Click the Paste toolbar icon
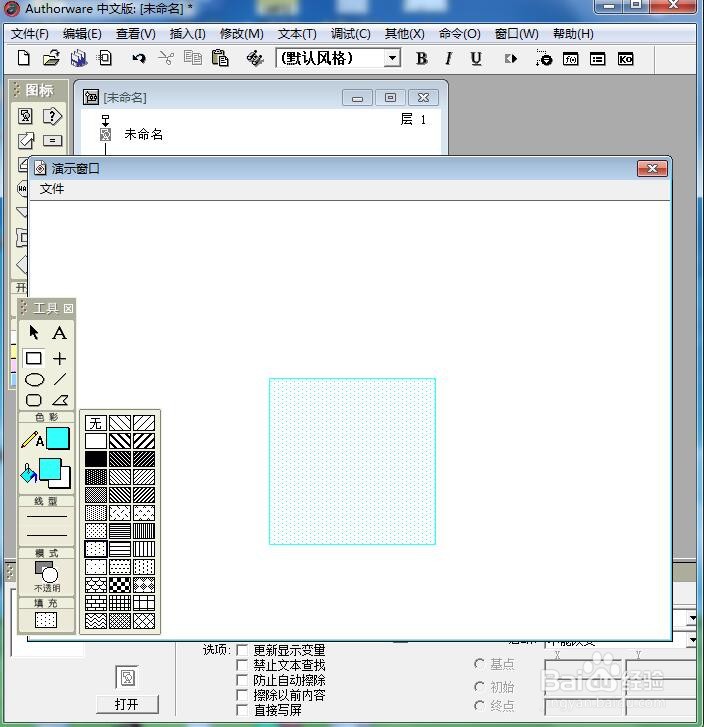The image size is (704, 727). tap(220, 58)
